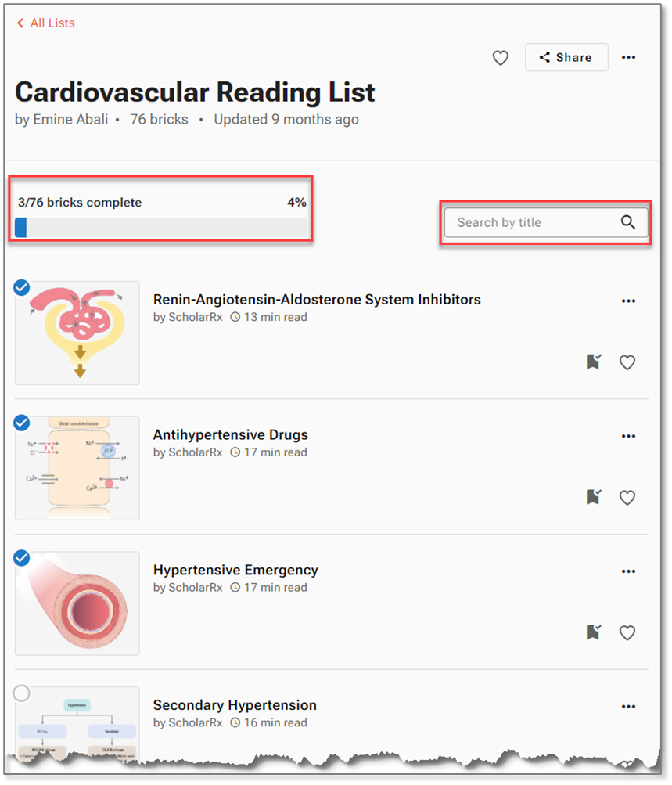Bookmark the Renin-Angiotensin-Aldosterone System Inhibitors brick
This screenshot has height=785, width=672.
(x=595, y=362)
